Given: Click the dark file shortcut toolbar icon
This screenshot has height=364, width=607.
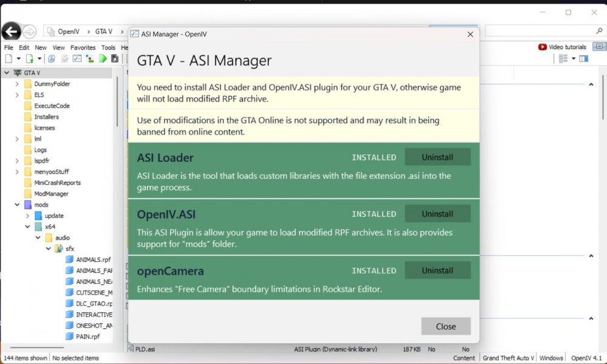Looking at the screenshot, I should 115,59.
